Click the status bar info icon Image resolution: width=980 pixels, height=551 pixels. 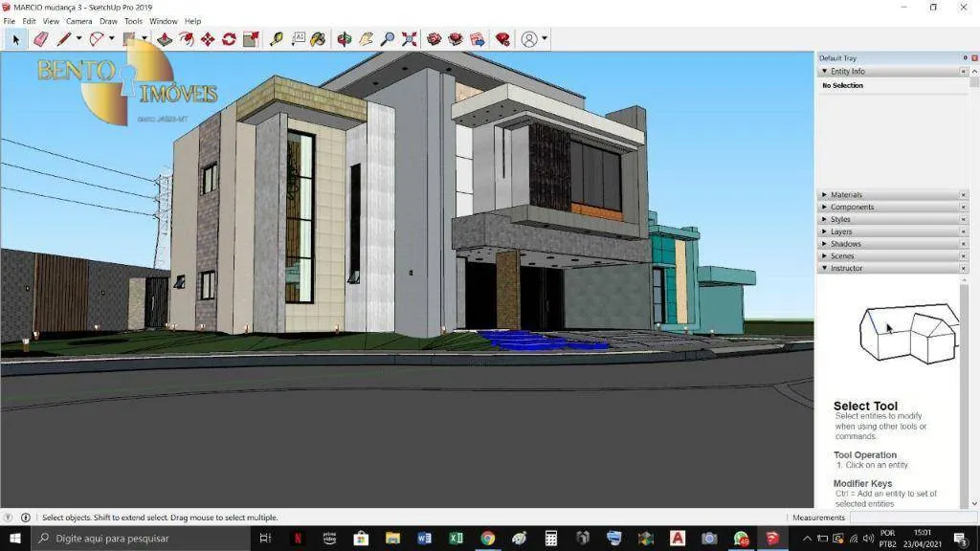click(x=26, y=518)
